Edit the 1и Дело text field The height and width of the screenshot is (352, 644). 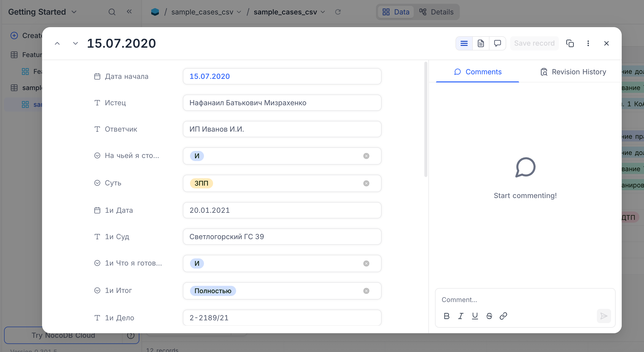pyautogui.click(x=282, y=318)
